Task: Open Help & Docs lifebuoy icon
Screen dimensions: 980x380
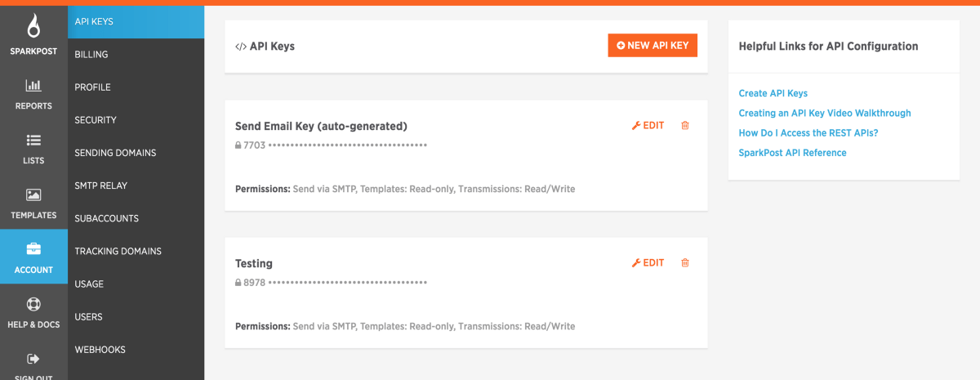Action: click(33, 304)
